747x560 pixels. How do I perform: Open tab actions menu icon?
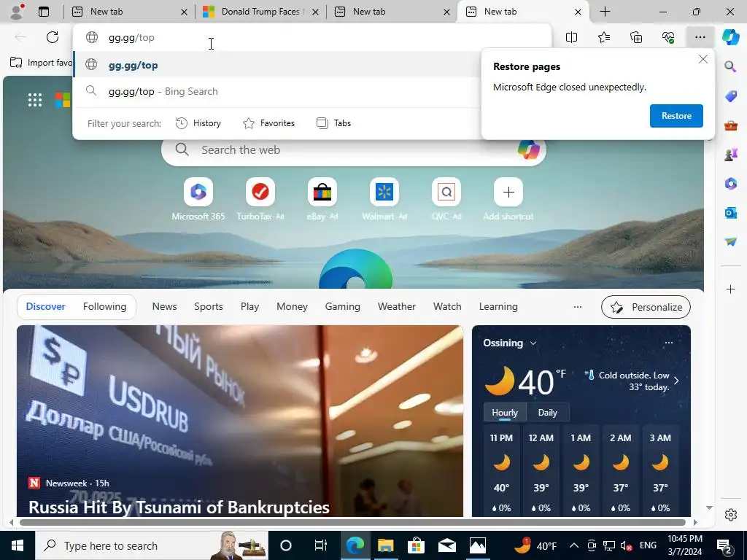44,12
